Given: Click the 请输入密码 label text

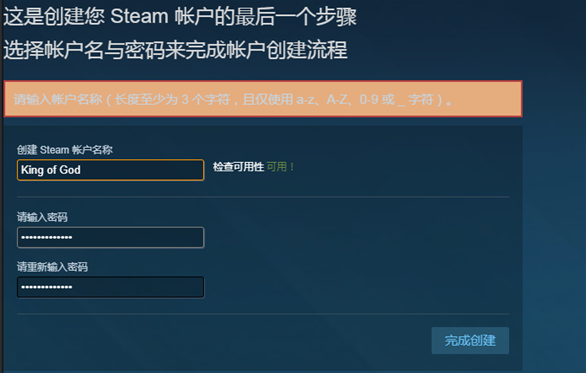Looking at the screenshot, I should pyautogui.click(x=42, y=217).
